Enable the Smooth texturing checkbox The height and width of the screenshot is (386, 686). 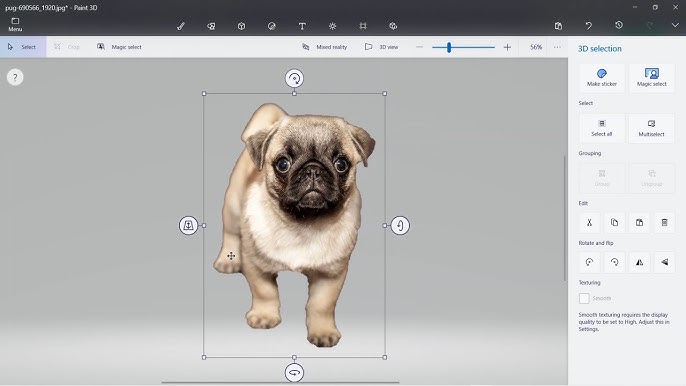[x=584, y=298]
